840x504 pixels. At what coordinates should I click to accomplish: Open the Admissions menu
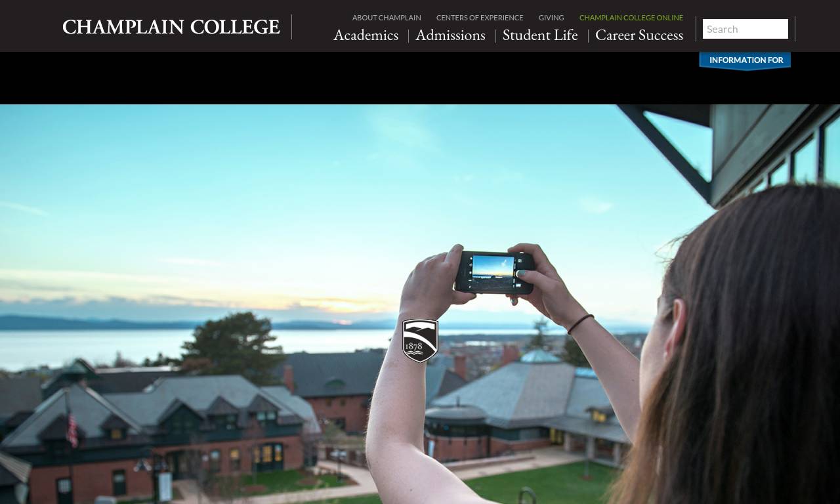click(x=450, y=35)
